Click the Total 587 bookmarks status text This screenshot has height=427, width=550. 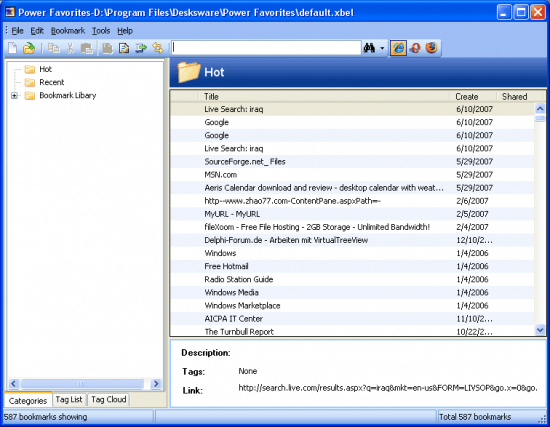click(x=475, y=417)
